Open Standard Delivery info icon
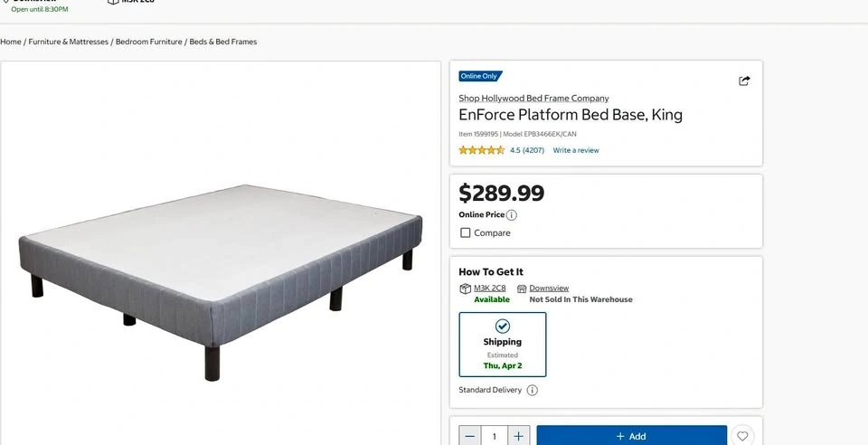 (x=533, y=391)
